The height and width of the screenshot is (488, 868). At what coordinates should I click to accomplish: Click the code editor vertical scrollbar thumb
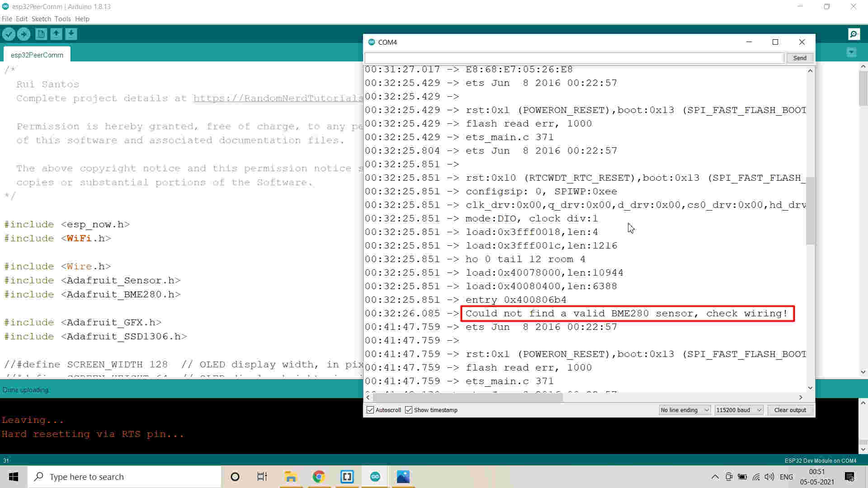click(863, 88)
